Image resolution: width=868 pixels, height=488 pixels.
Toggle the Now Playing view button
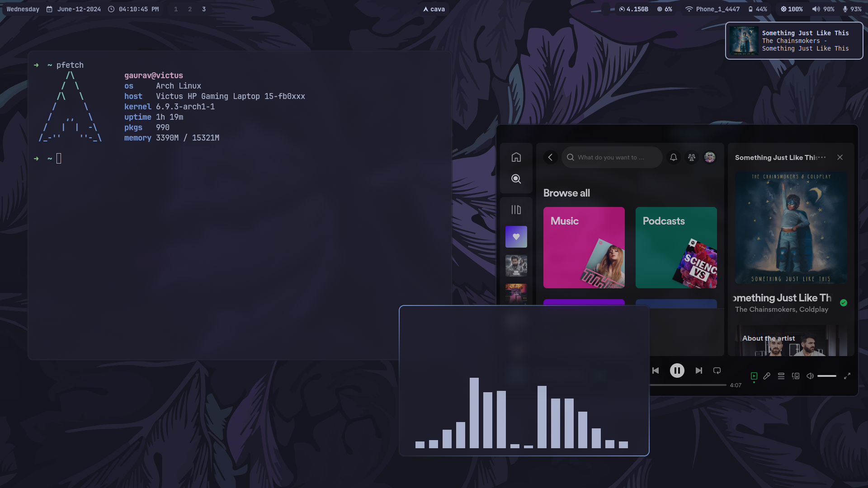coord(754,376)
